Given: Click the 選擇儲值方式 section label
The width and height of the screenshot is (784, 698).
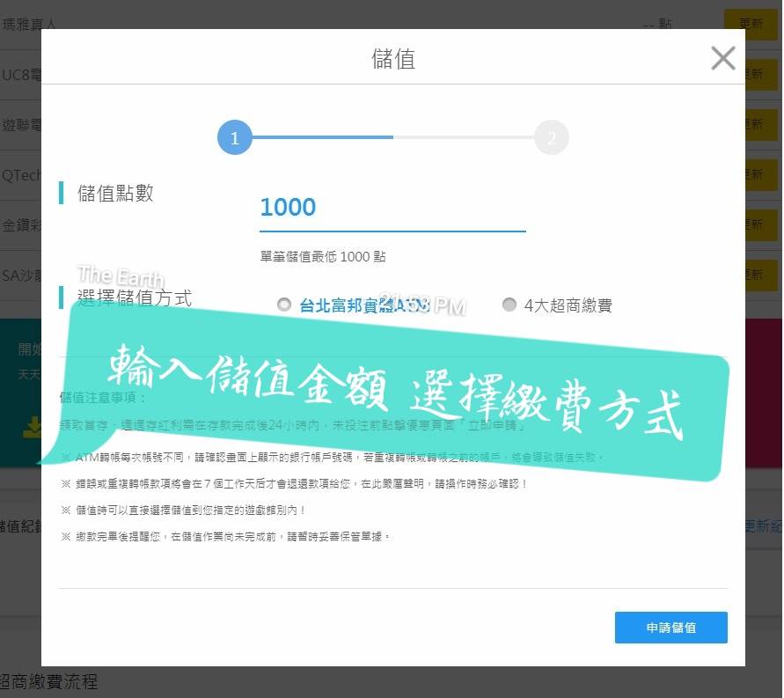Looking at the screenshot, I should (x=134, y=298).
